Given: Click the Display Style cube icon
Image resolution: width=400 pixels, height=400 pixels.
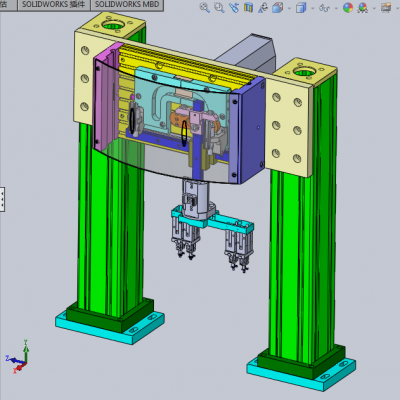Looking at the screenshot, I should [x=301, y=7].
